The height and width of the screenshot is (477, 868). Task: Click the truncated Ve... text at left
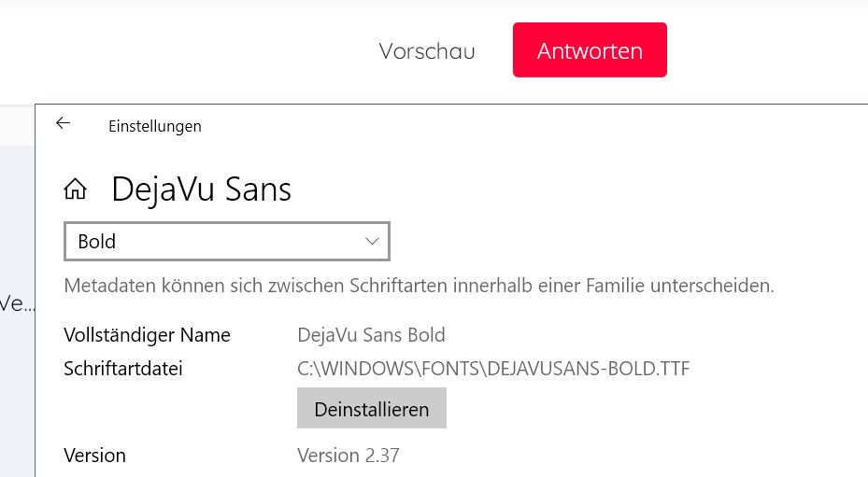[x=14, y=303]
